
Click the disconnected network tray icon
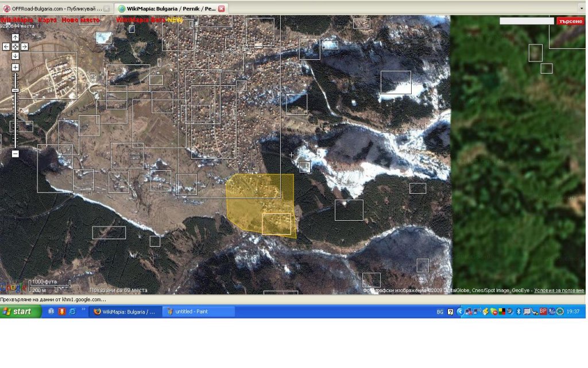(x=469, y=312)
